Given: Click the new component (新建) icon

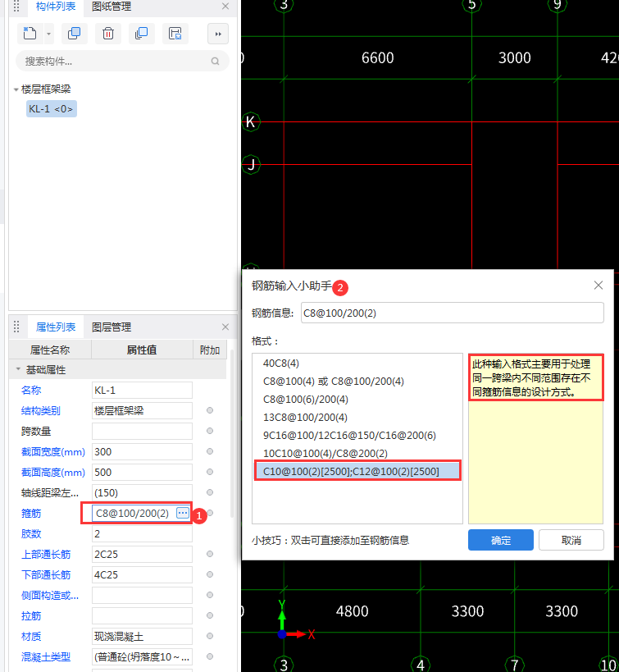Looking at the screenshot, I should (30, 34).
